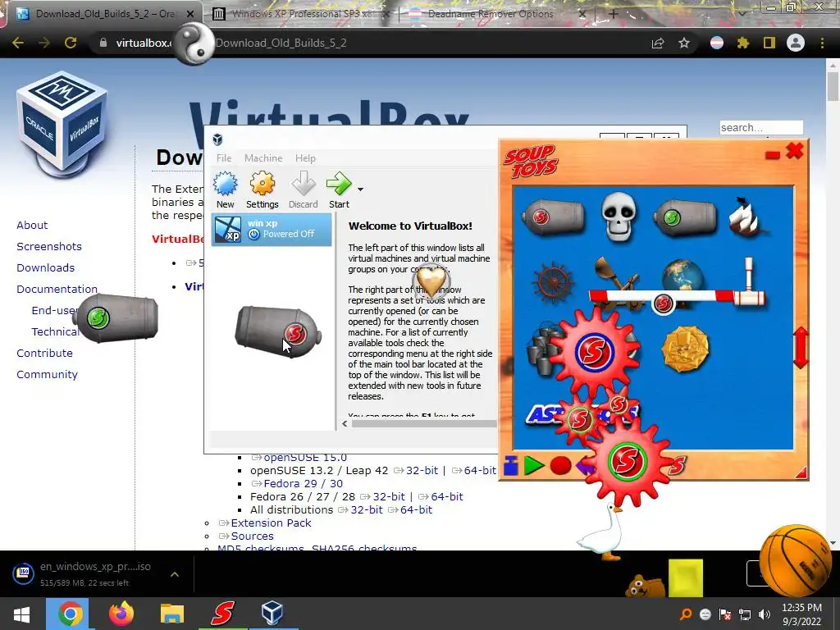Screen dimensions: 840x630
Task: Select the win xp virtual machine
Action: [272, 230]
